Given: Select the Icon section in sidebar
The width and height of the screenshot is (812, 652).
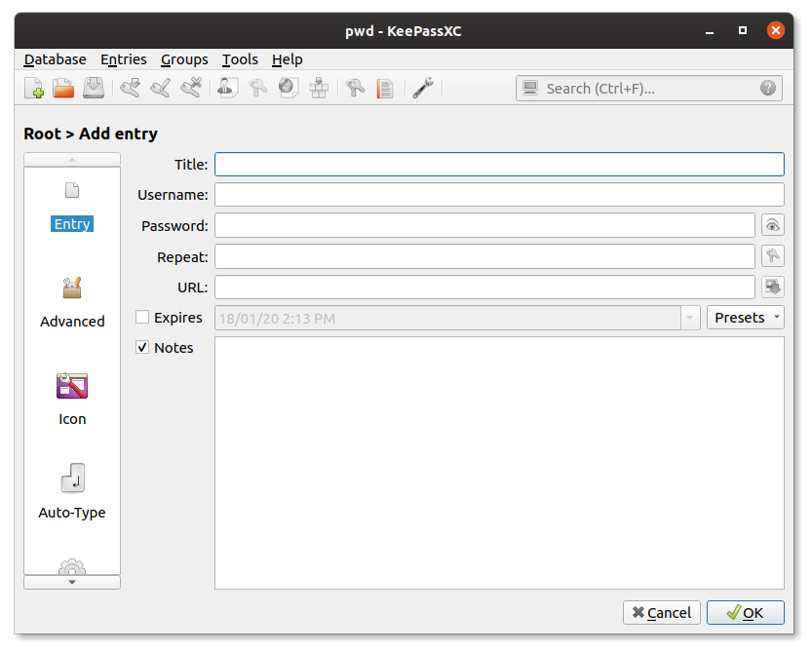Looking at the screenshot, I should [x=72, y=400].
